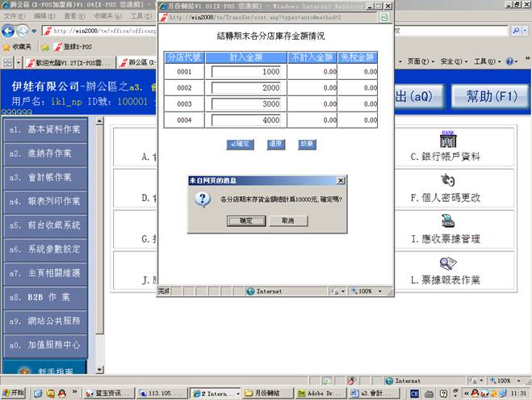Select a8 B2B 作業 sidebar item
The width and height of the screenshot is (532, 400).
click(x=46, y=297)
